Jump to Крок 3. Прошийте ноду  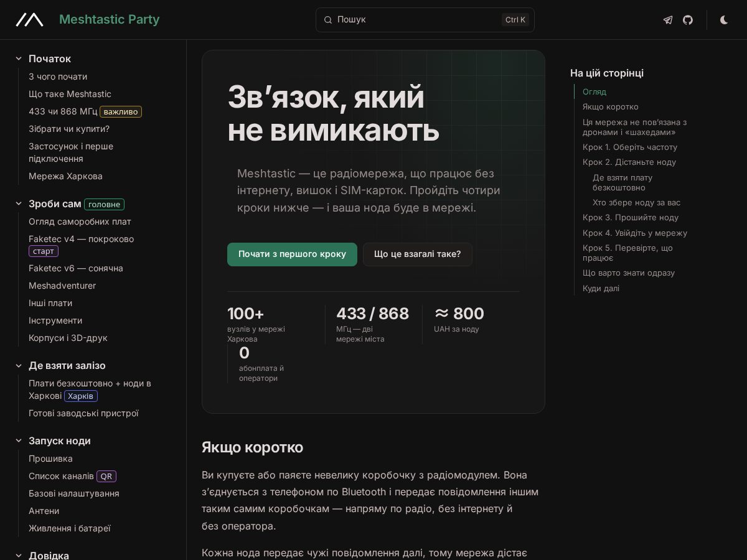point(631,218)
